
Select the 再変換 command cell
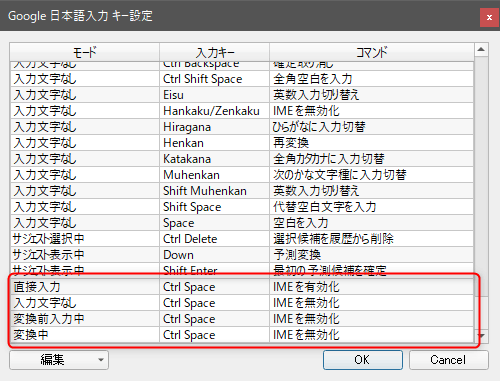[x=371, y=143]
